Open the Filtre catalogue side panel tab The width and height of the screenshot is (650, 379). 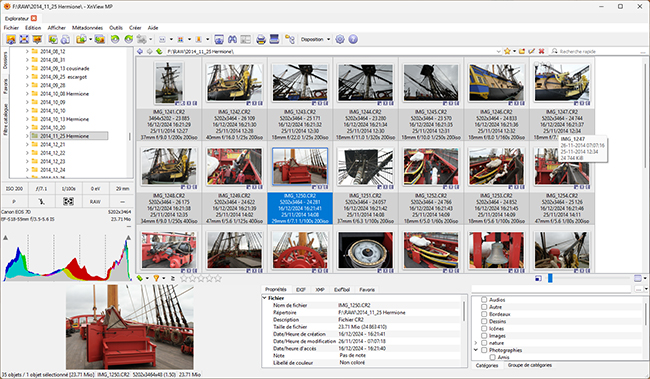point(5,120)
